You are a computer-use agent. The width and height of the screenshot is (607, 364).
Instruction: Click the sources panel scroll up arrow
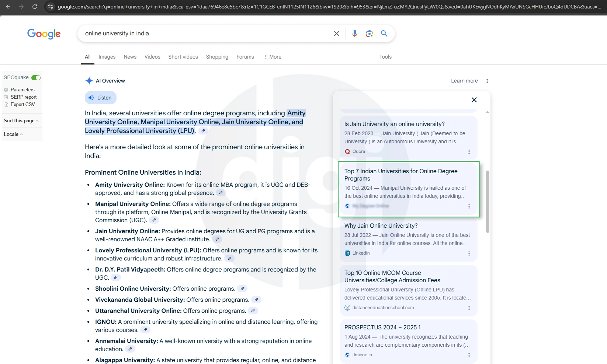488,112
